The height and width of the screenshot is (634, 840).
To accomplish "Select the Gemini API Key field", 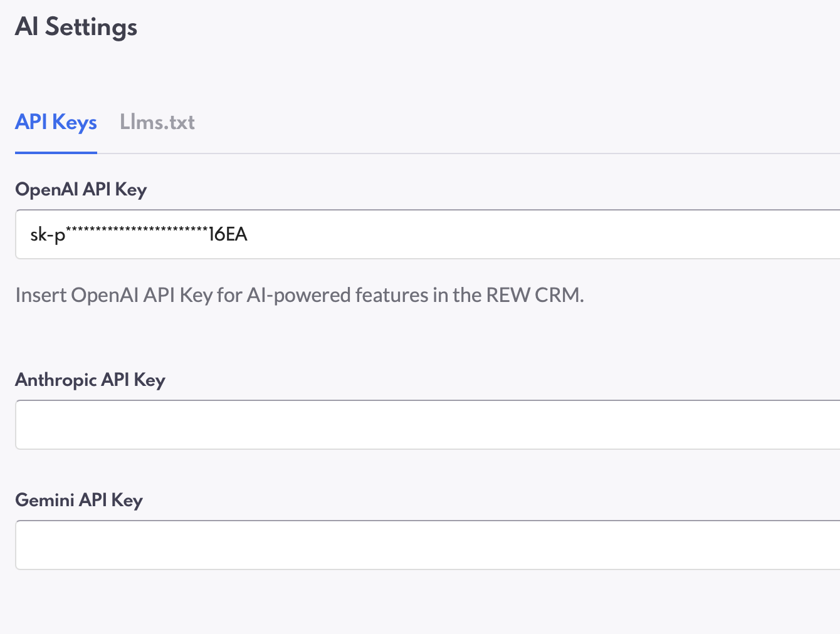I will click(x=428, y=545).
